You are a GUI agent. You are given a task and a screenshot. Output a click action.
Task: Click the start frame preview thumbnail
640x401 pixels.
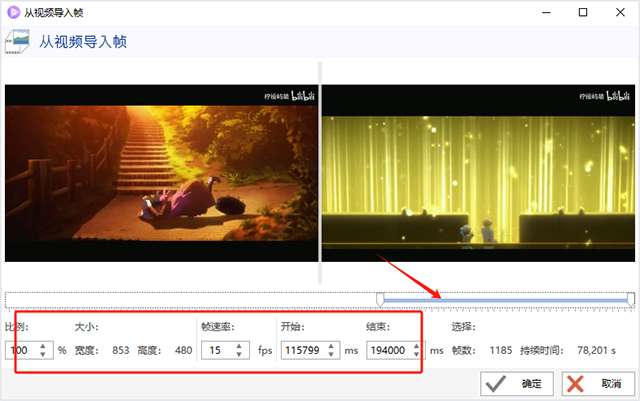(x=161, y=173)
